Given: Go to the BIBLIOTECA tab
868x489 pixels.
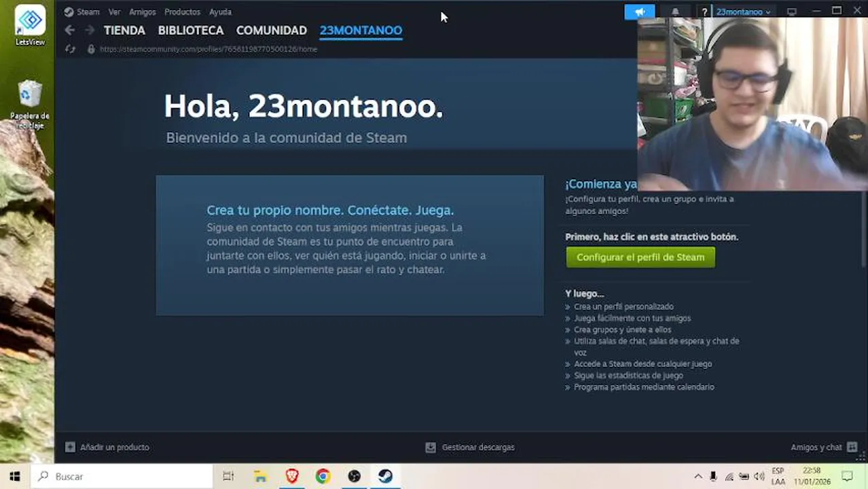Looking at the screenshot, I should (191, 31).
